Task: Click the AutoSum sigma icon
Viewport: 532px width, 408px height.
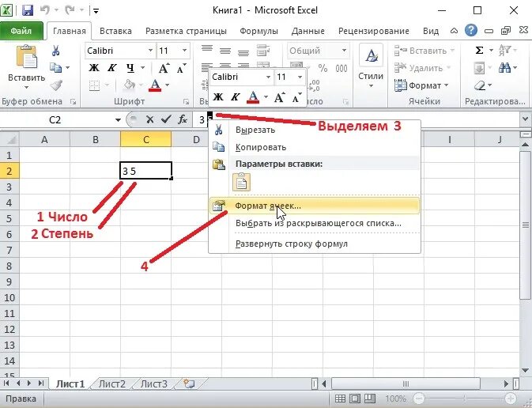Action: 479,51
